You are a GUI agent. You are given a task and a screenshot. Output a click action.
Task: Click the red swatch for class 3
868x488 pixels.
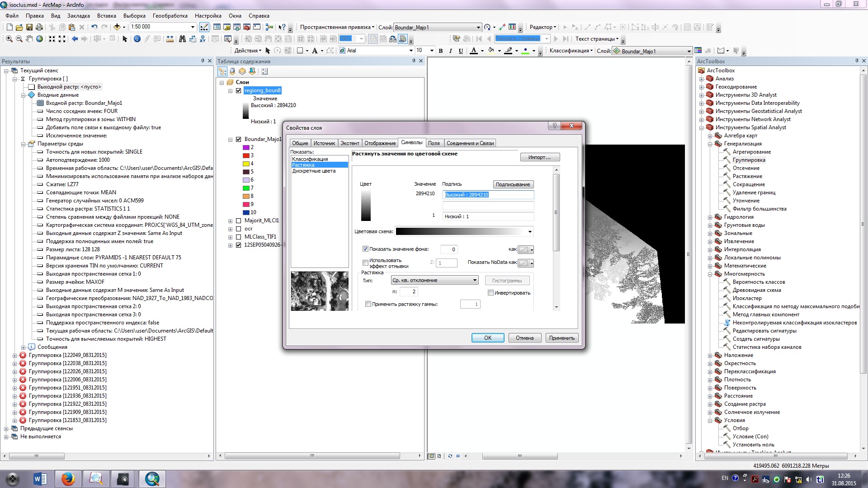tap(246, 155)
